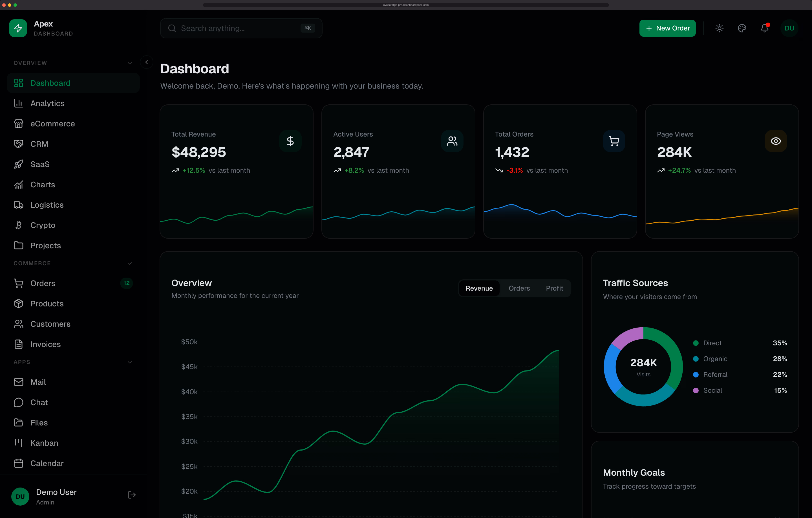Click the Customers people icon

(x=19, y=324)
